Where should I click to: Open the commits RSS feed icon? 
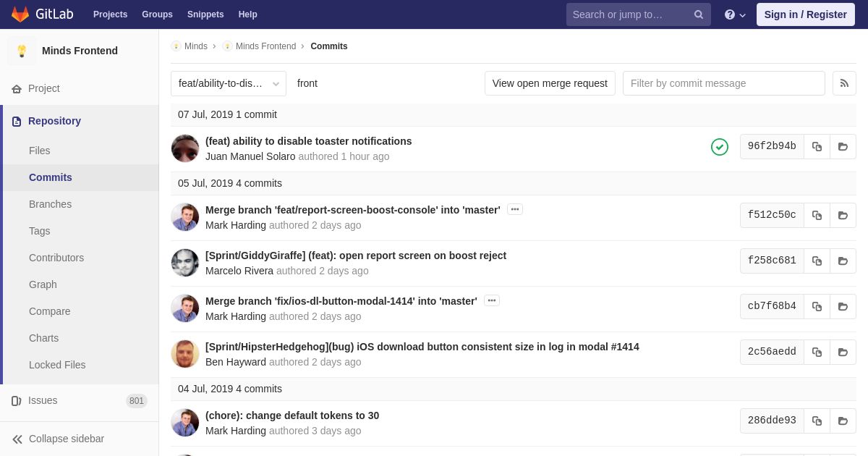tap(844, 83)
